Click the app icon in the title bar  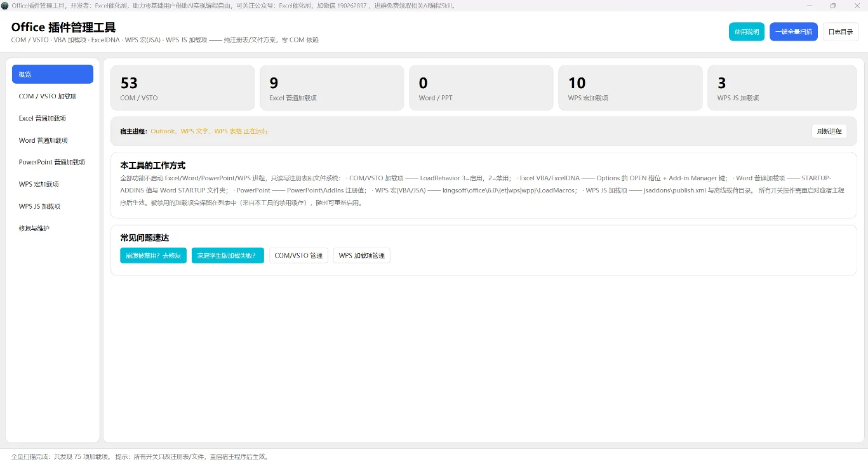[5, 6]
